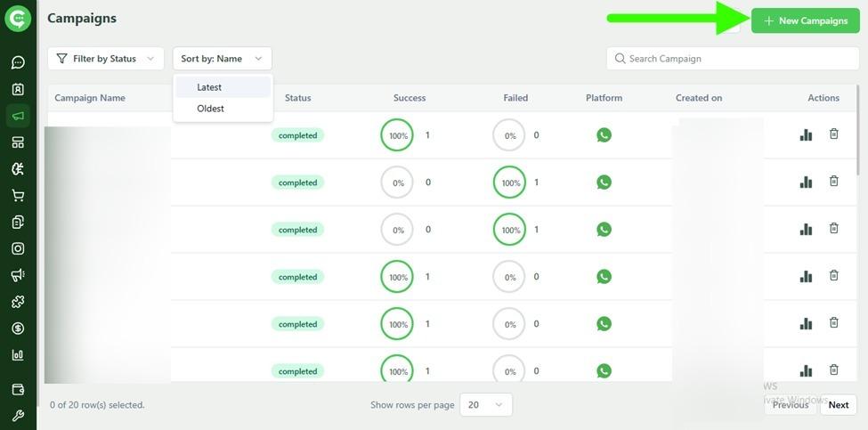
Task: Open the wrench settings icon in the sidebar
Action: pos(18,416)
